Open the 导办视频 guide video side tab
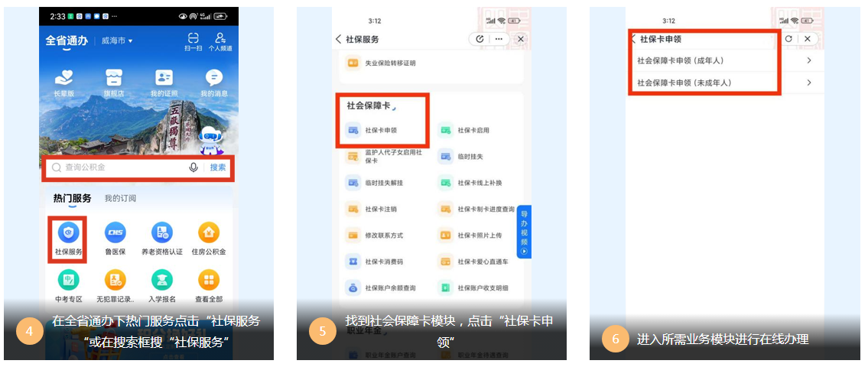Screen dimensions: 868x367 (x=524, y=231)
